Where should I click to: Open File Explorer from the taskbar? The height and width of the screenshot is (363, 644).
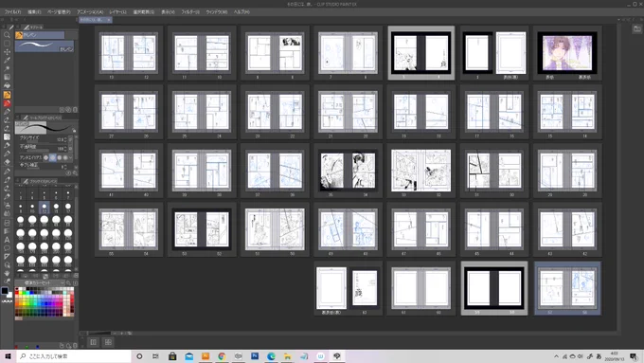pyautogui.click(x=288, y=356)
